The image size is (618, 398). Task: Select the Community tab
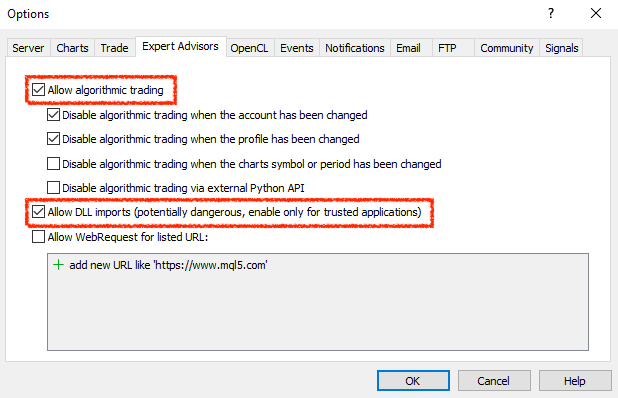[x=506, y=48]
